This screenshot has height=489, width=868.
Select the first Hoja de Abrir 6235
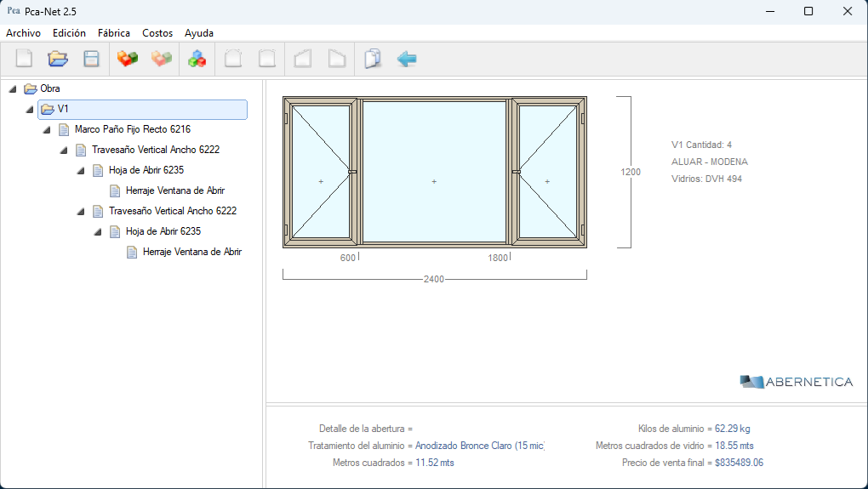tap(146, 170)
